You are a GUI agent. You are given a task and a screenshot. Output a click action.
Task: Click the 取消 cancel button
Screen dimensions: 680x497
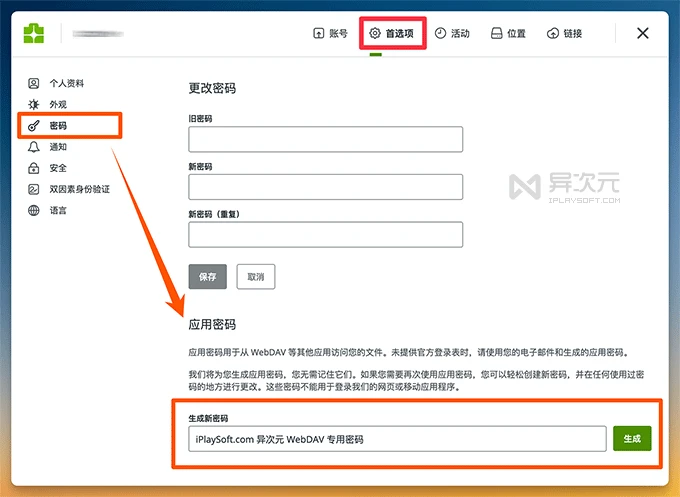(x=256, y=277)
